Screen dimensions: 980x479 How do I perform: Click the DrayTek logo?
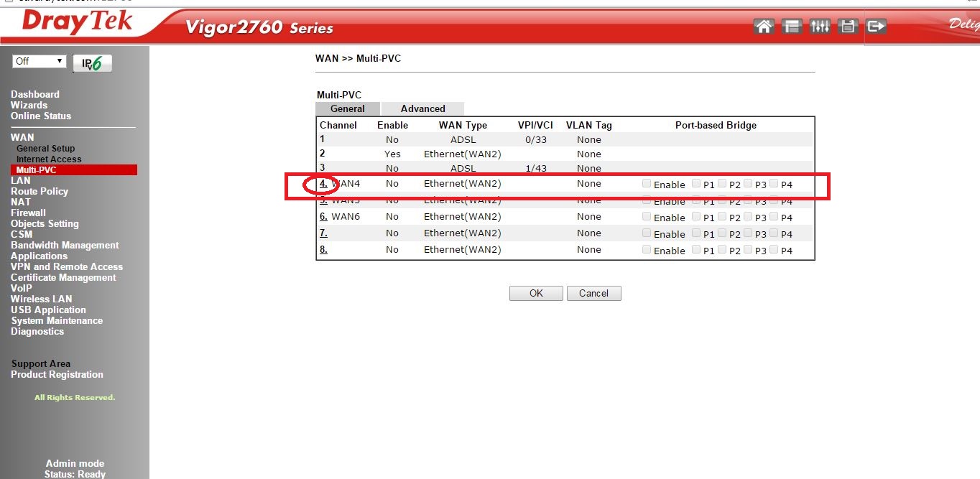pos(77,22)
